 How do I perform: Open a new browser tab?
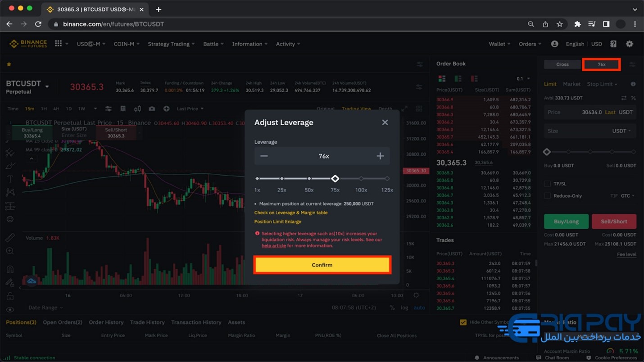(x=159, y=9)
